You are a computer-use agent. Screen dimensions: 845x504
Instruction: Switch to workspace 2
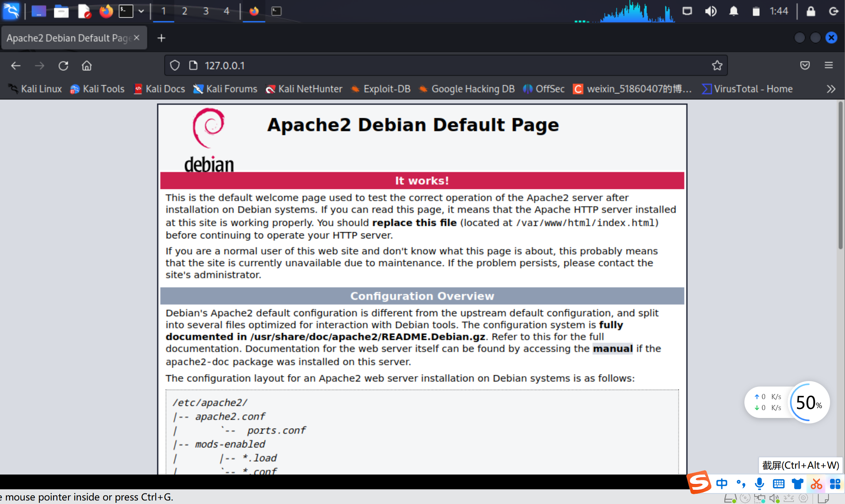(x=185, y=11)
